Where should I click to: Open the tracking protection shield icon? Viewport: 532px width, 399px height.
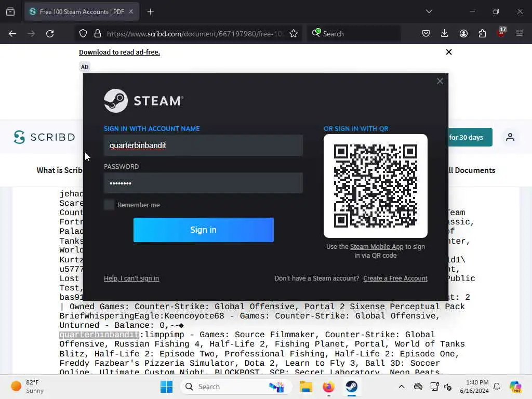[x=83, y=34]
